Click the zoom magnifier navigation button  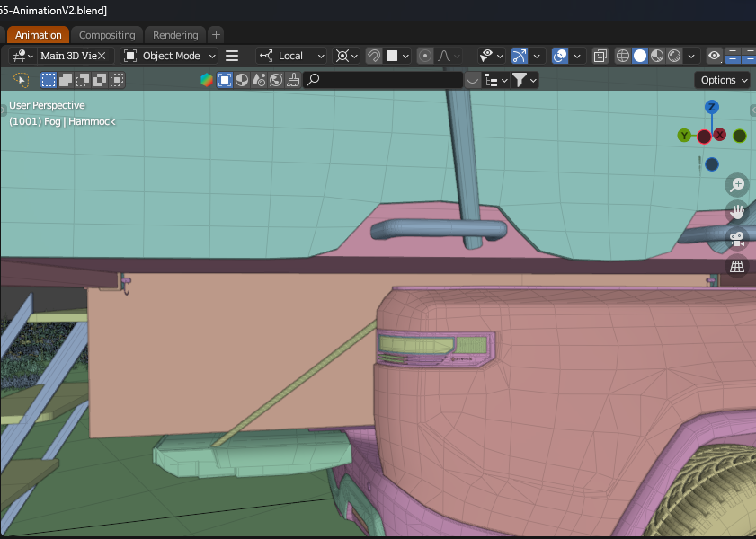tap(737, 184)
